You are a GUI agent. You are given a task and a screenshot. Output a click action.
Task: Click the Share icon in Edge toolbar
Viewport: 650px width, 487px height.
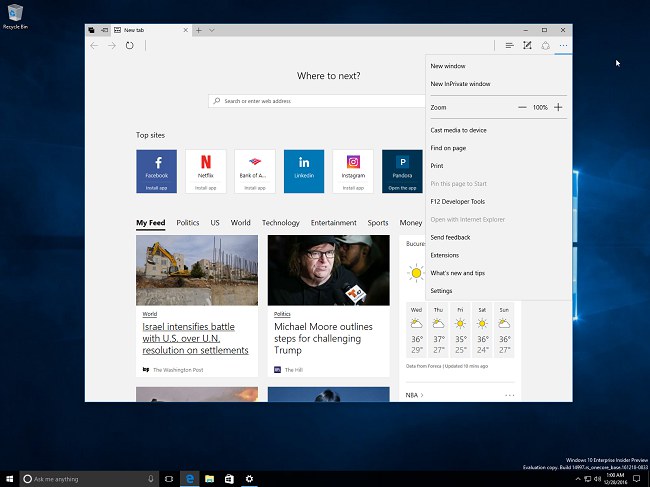[x=546, y=46]
